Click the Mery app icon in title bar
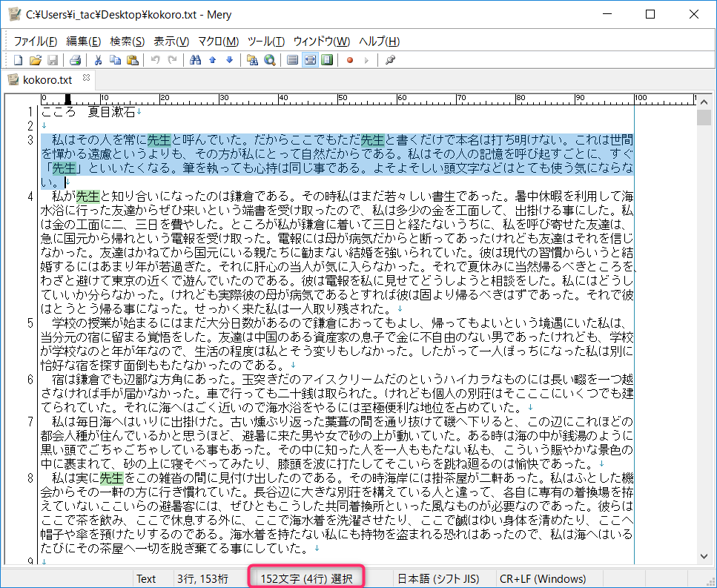This screenshot has width=717, height=588. tap(15, 14)
